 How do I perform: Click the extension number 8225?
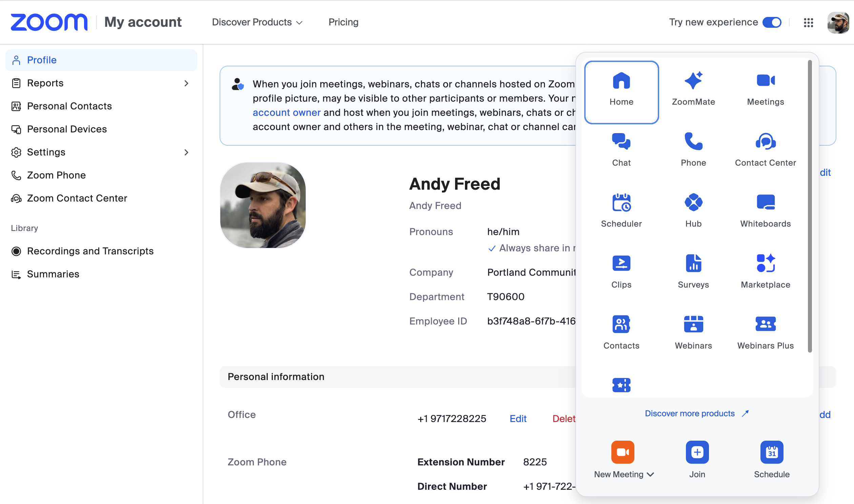point(535,462)
